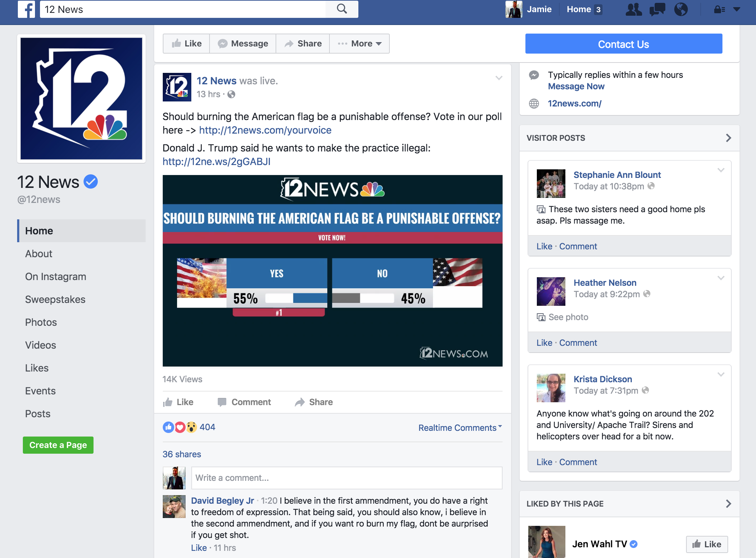The height and width of the screenshot is (558, 756).
Task: Click Comment on Krista Dickson post
Action: pyautogui.click(x=578, y=462)
